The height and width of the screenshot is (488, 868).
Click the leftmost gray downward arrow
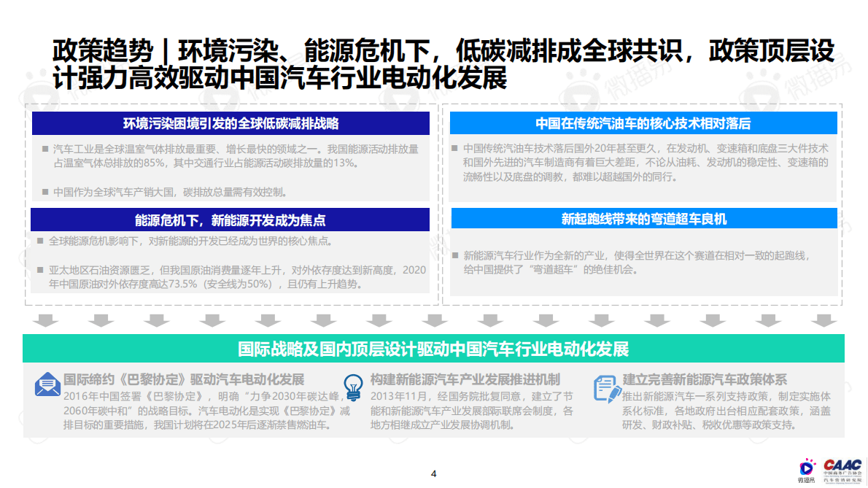(45, 319)
